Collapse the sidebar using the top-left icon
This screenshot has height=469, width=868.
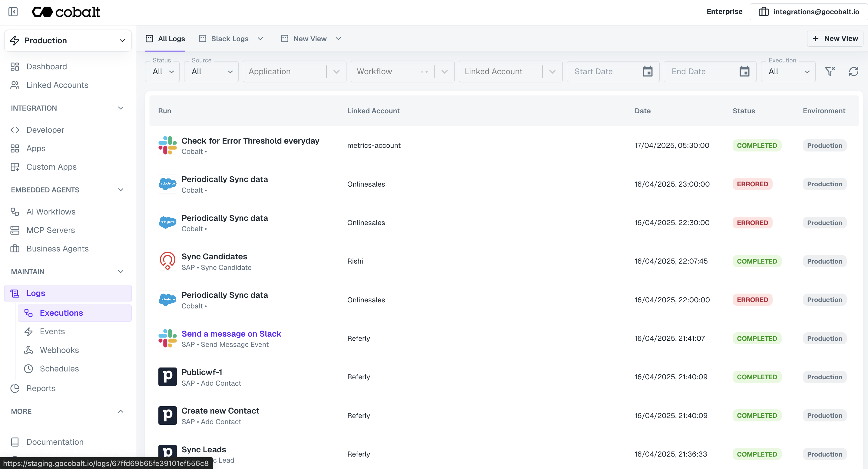(13, 12)
